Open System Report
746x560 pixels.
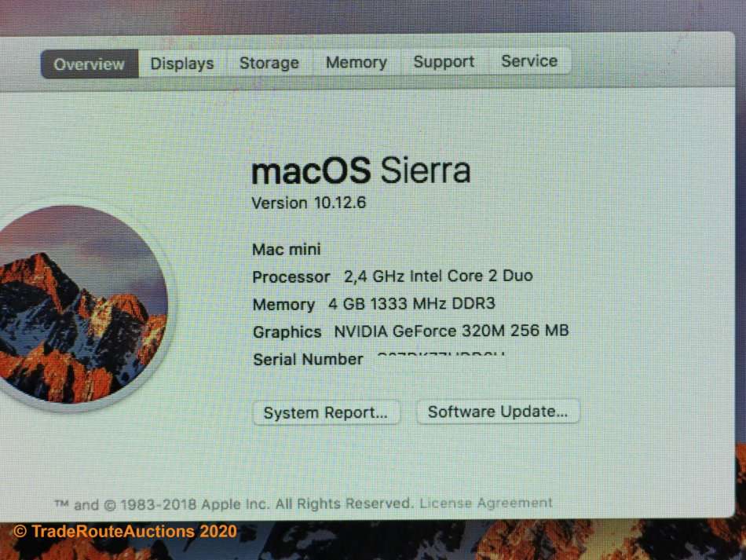point(326,412)
